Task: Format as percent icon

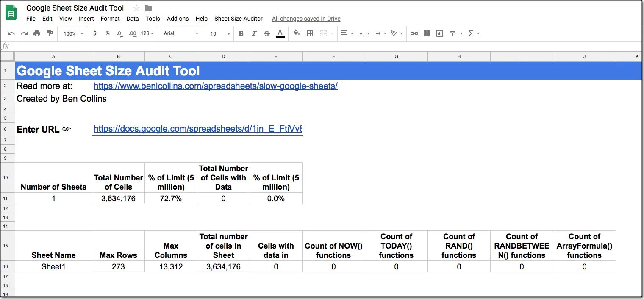Action: pos(108,33)
